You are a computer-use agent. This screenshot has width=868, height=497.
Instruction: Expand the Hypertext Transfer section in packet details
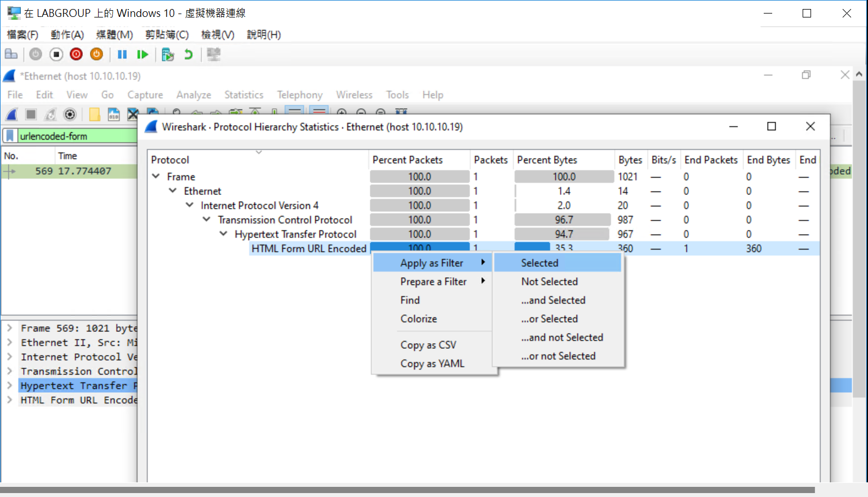10,386
